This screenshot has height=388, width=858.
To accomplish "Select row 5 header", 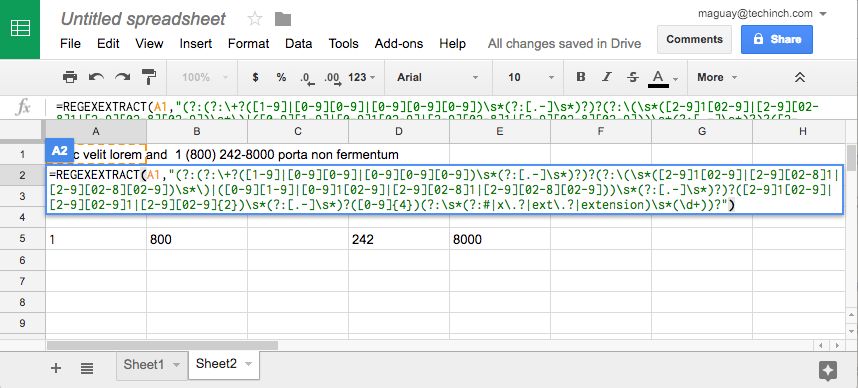I will [22, 239].
